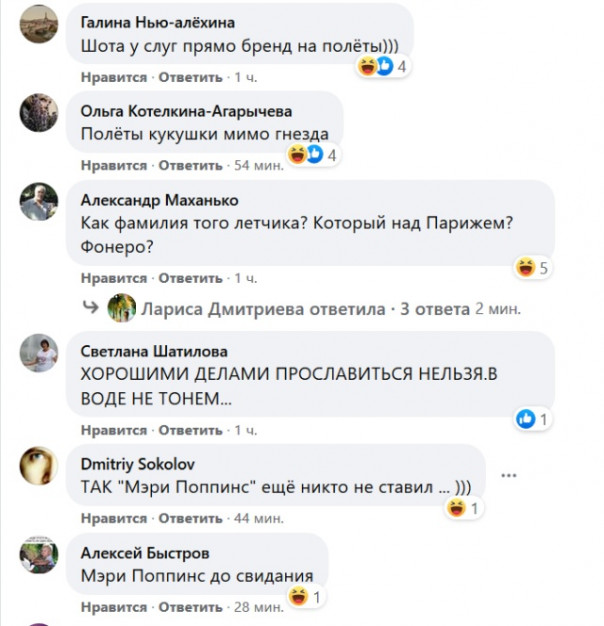Open reactions on Ольга Котелкина-Агарычева's comment
This screenshot has width=604, height=626.
coord(313,155)
